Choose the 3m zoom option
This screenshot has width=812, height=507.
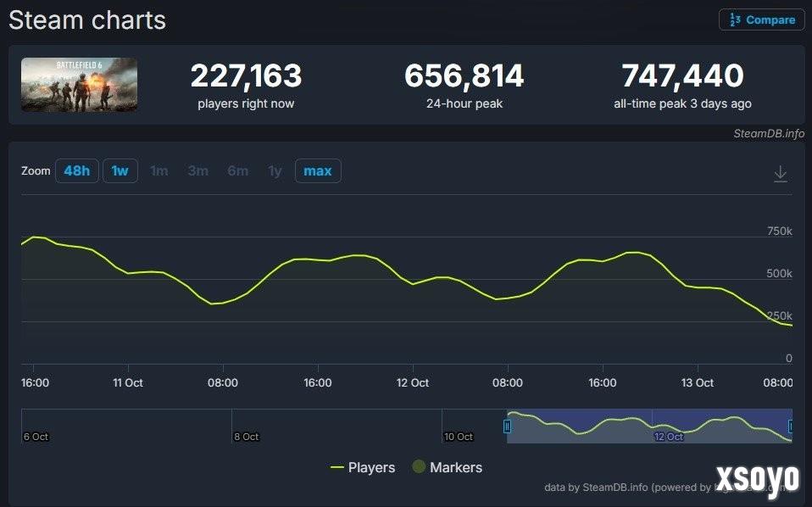198,171
